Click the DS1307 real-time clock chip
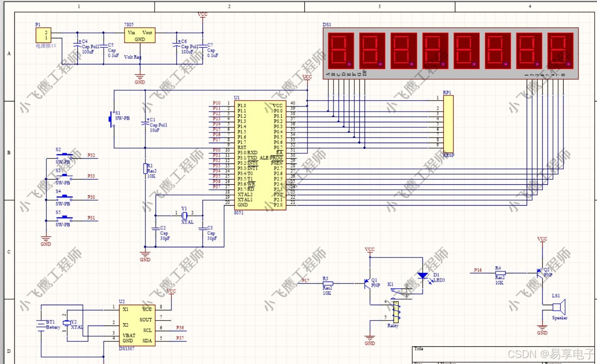597x364 pixels. pyautogui.click(x=137, y=326)
